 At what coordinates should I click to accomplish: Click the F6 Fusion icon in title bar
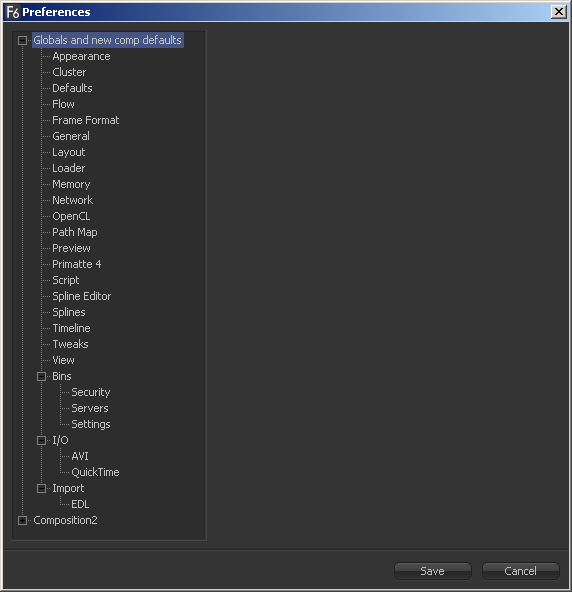click(x=13, y=12)
